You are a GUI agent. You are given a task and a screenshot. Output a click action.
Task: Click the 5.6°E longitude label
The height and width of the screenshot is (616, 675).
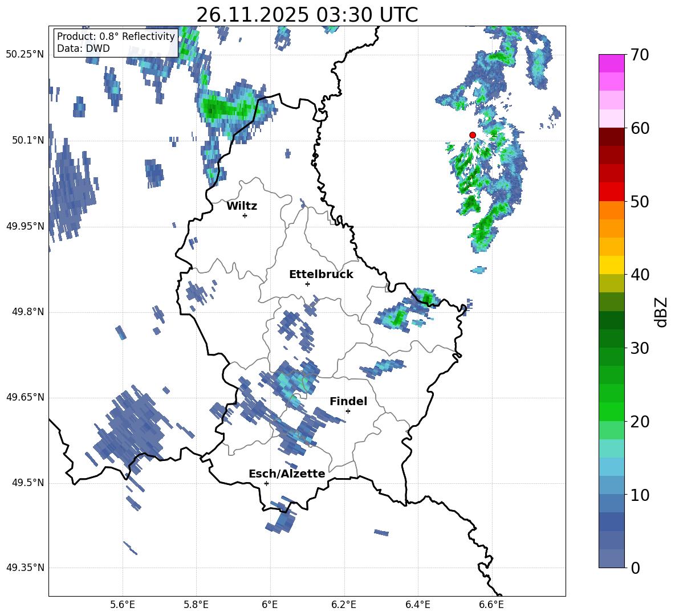pos(123,605)
